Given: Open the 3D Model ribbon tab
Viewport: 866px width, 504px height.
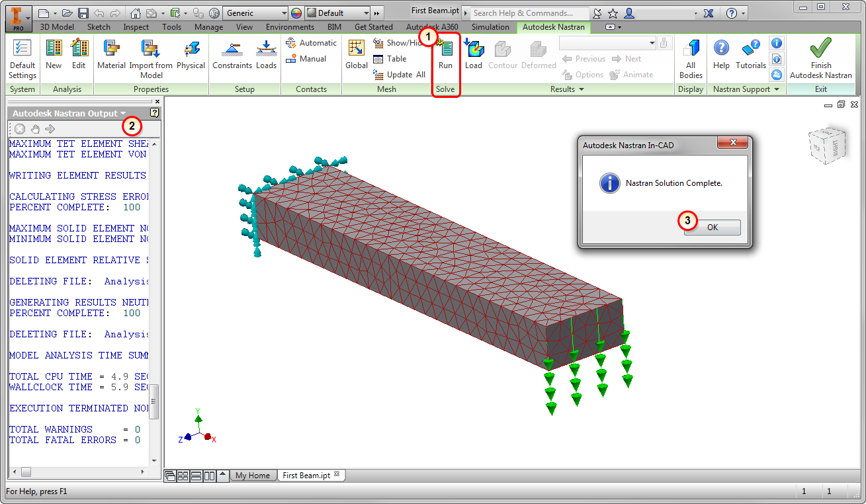Looking at the screenshot, I should pyautogui.click(x=57, y=27).
